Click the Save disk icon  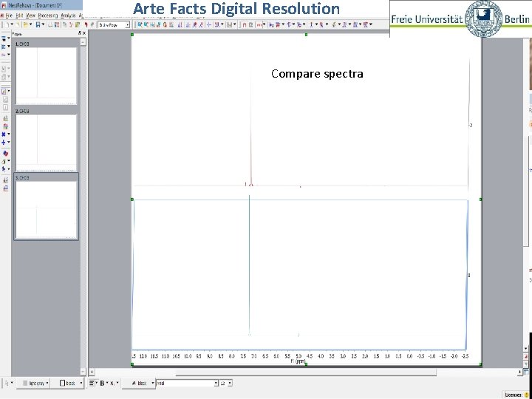[x=38, y=25]
